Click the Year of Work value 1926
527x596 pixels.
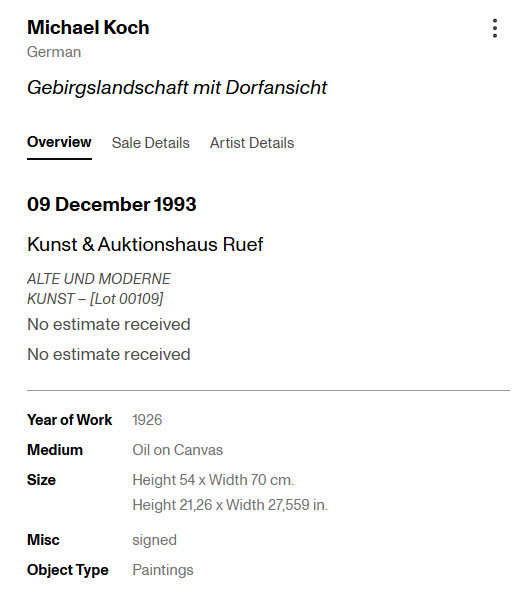pos(147,420)
